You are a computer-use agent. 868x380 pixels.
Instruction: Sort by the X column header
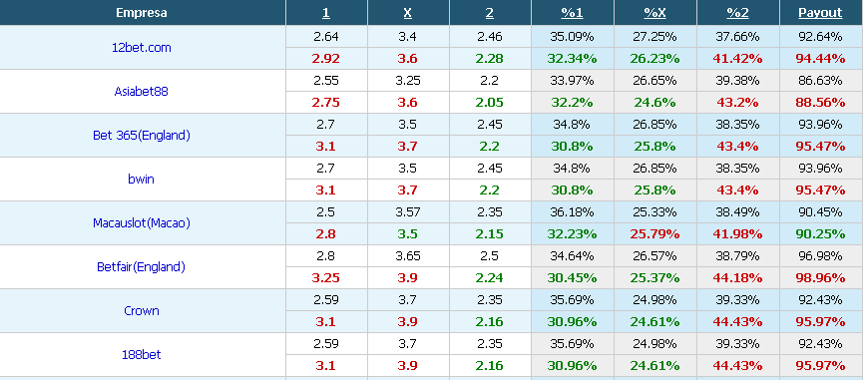pos(407,13)
